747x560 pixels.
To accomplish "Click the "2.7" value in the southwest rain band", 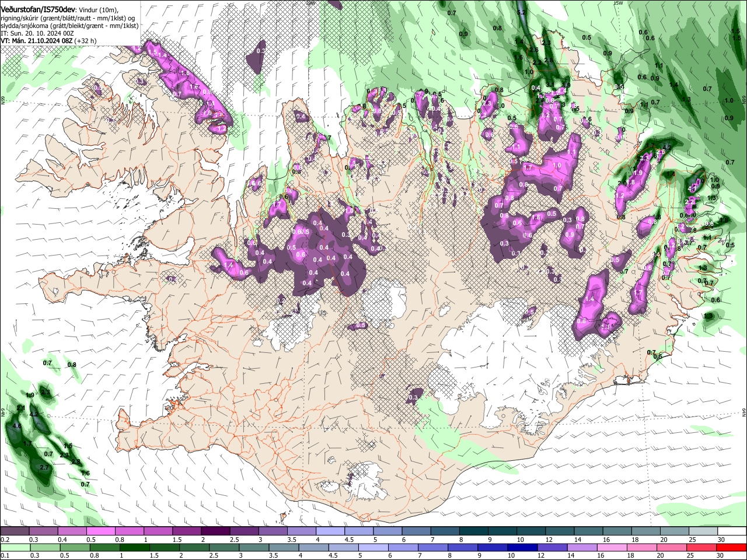I will point(44,468).
